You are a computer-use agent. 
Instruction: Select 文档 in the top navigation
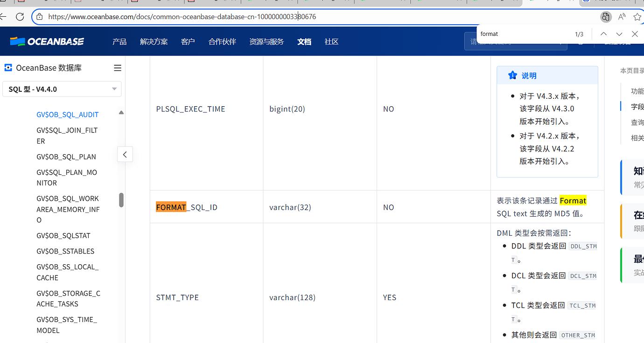tap(304, 41)
